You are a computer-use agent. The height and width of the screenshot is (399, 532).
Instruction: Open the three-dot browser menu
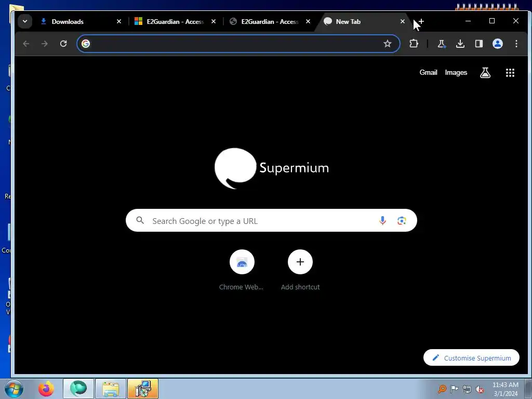(x=516, y=44)
